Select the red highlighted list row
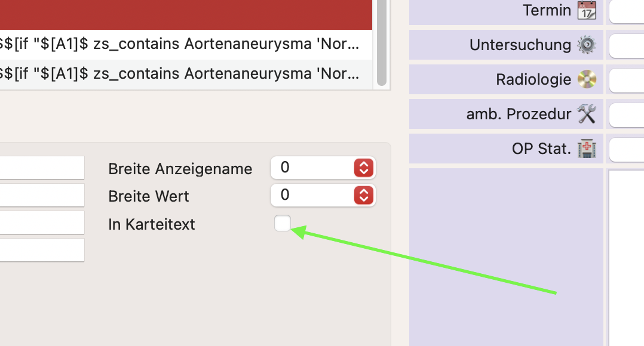 [x=186, y=15]
